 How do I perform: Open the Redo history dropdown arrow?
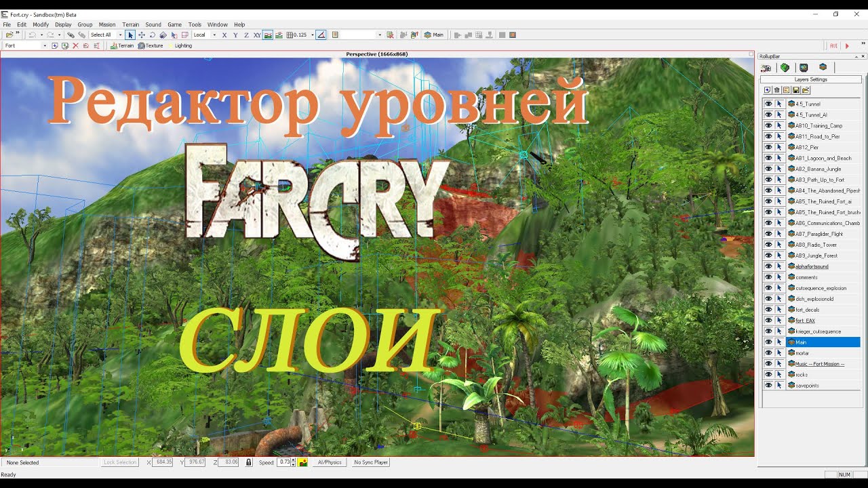59,35
